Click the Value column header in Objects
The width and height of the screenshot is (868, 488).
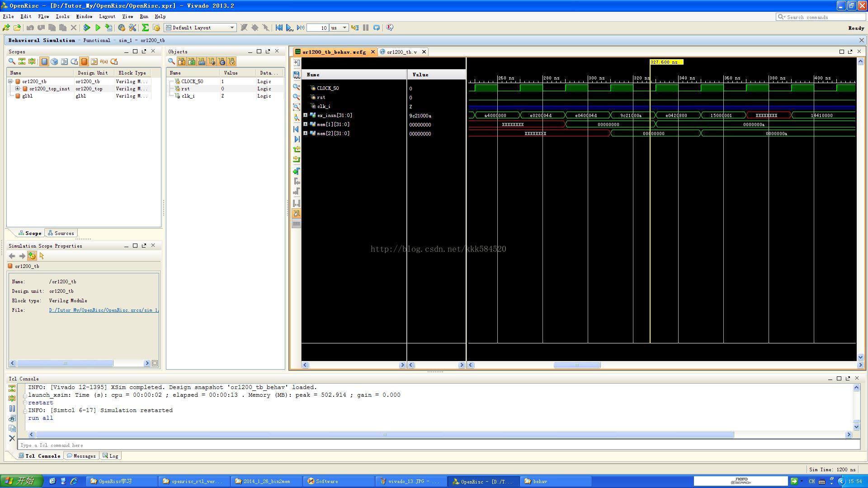tap(238, 73)
